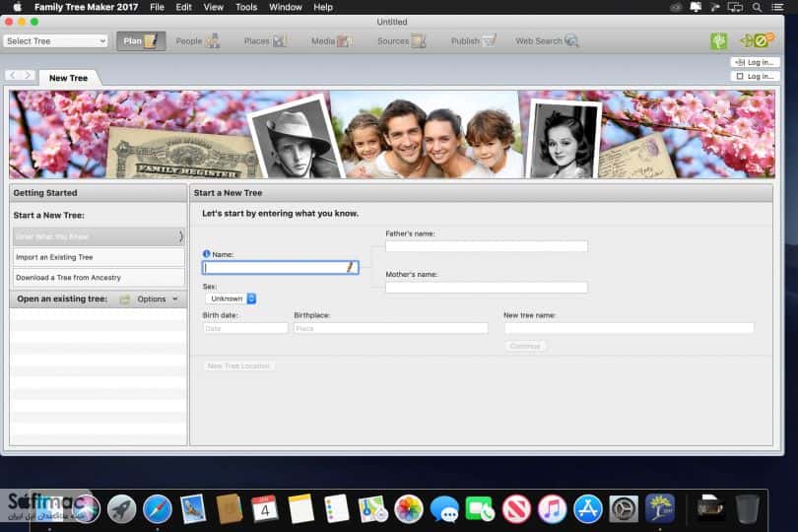Open the Trash in the Dock
Viewport: 798px width, 532px height.
coord(747,508)
